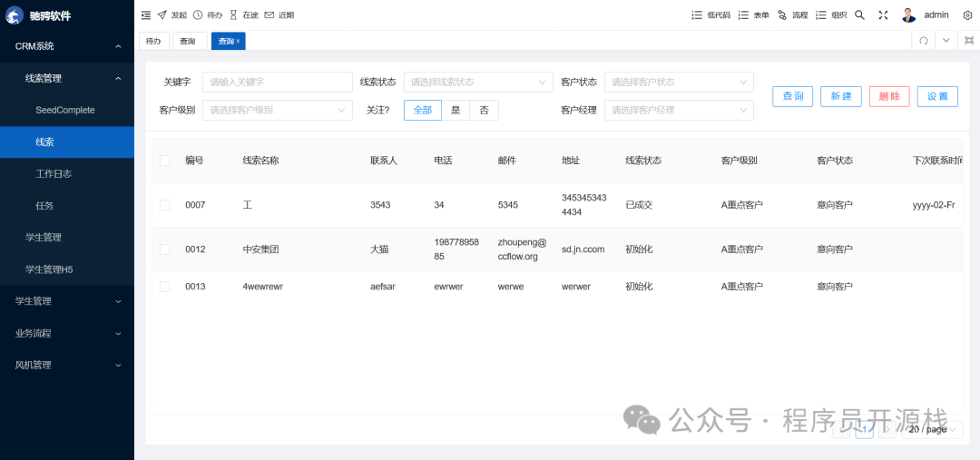This screenshot has width=980, height=460.
Task: Open the 客户级别 dropdown
Action: pyautogui.click(x=278, y=110)
